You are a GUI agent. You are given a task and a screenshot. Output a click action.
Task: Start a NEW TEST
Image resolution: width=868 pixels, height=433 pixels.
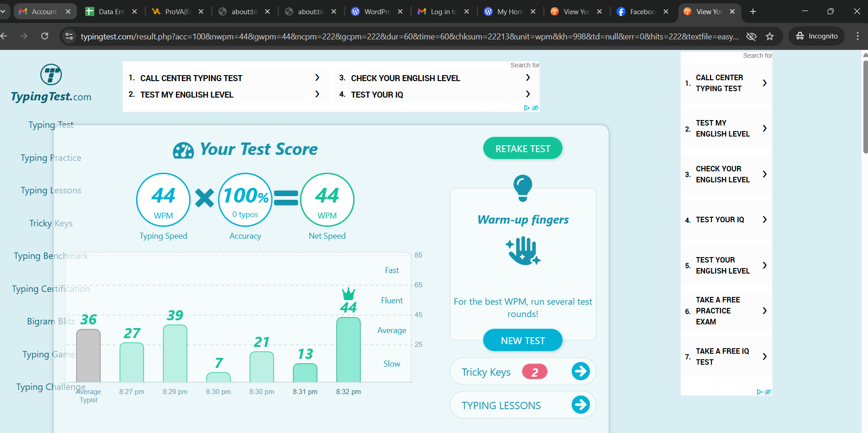[x=522, y=340]
